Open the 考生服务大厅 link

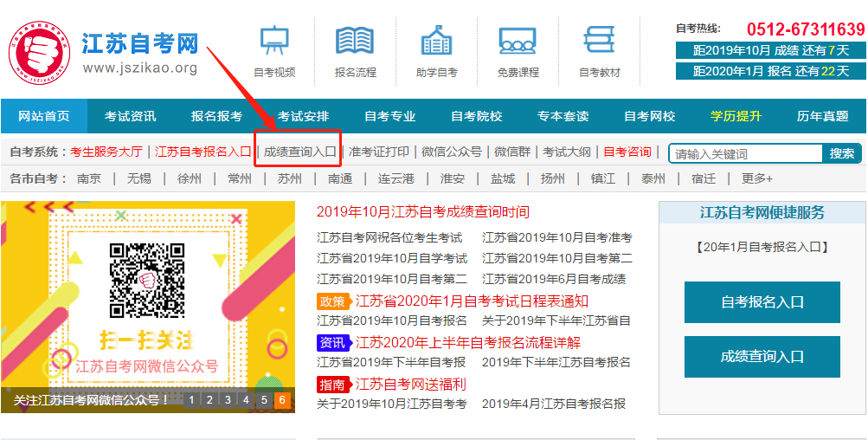pyautogui.click(x=106, y=152)
